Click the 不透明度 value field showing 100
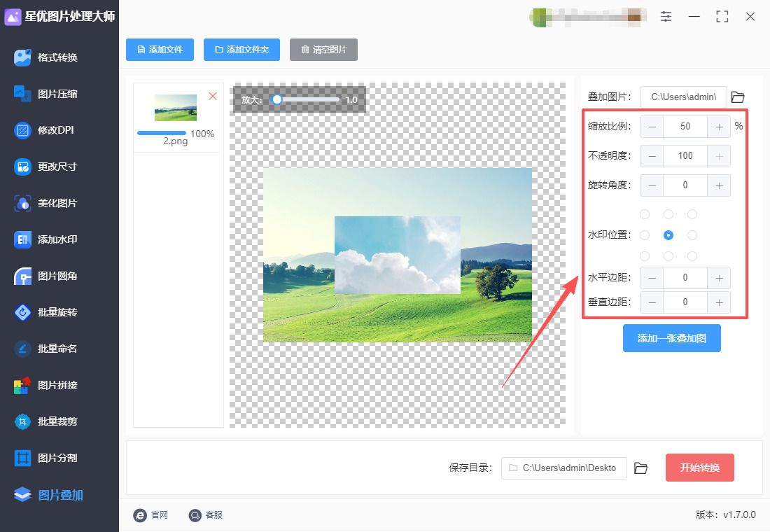770x532 pixels. (685, 156)
